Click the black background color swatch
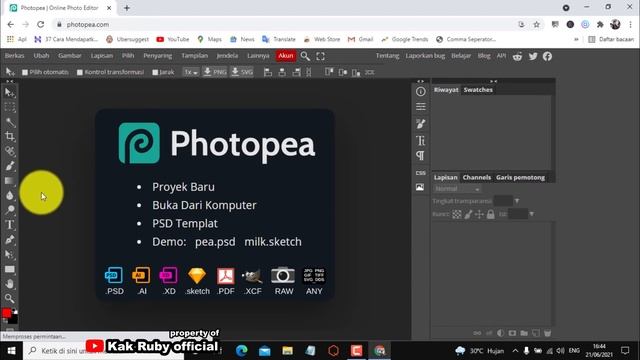Image resolution: width=640 pixels, height=360 pixels. pyautogui.click(x=14, y=320)
